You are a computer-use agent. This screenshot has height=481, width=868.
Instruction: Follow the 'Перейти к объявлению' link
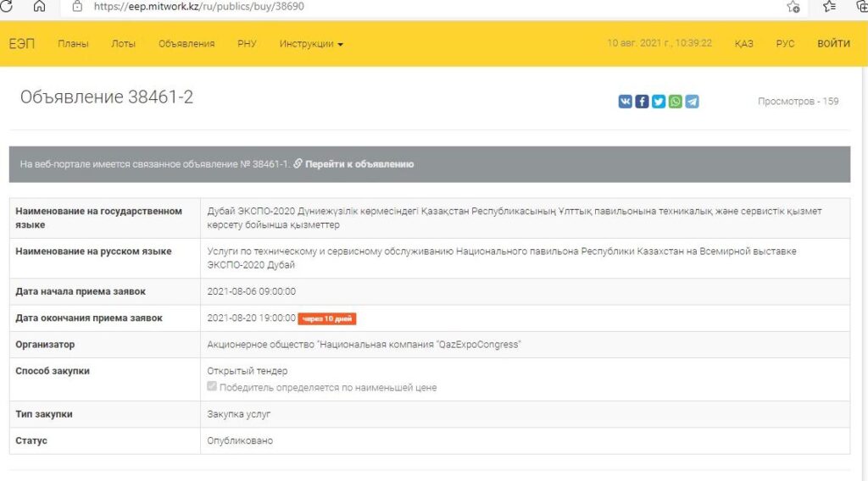tap(359, 164)
